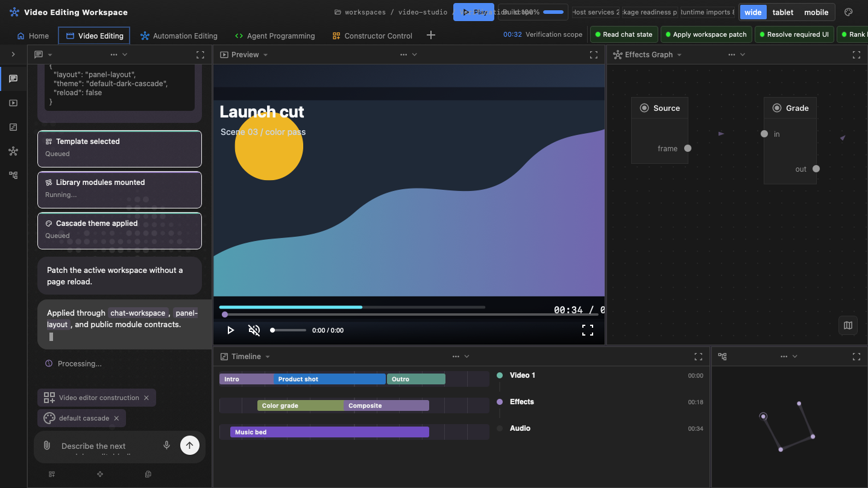Remove the Video editor construction chip
Viewport: 868px width, 488px height.
point(146,398)
